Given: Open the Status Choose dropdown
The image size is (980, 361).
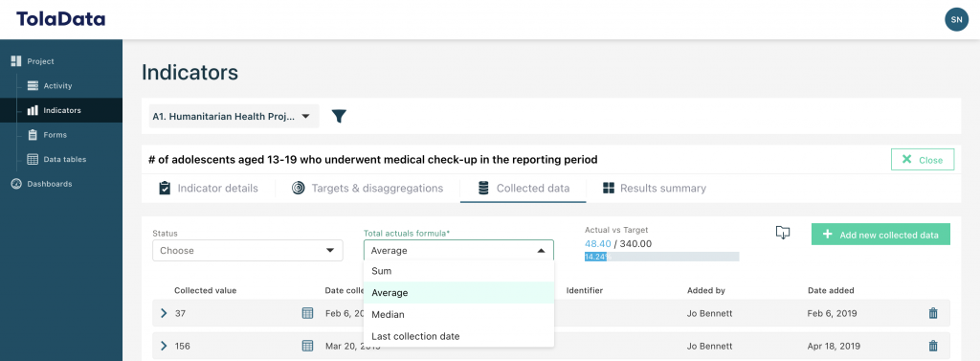Looking at the screenshot, I should (x=248, y=250).
